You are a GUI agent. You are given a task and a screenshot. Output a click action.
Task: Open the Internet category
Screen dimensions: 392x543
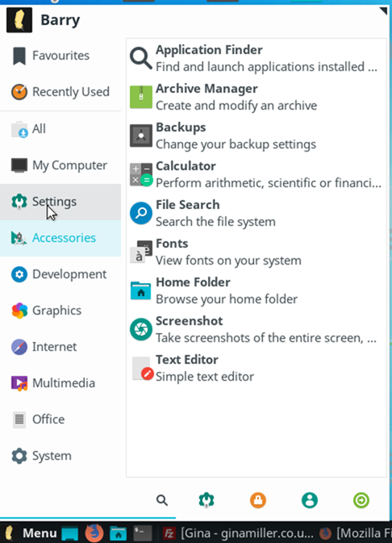pyautogui.click(x=60, y=347)
